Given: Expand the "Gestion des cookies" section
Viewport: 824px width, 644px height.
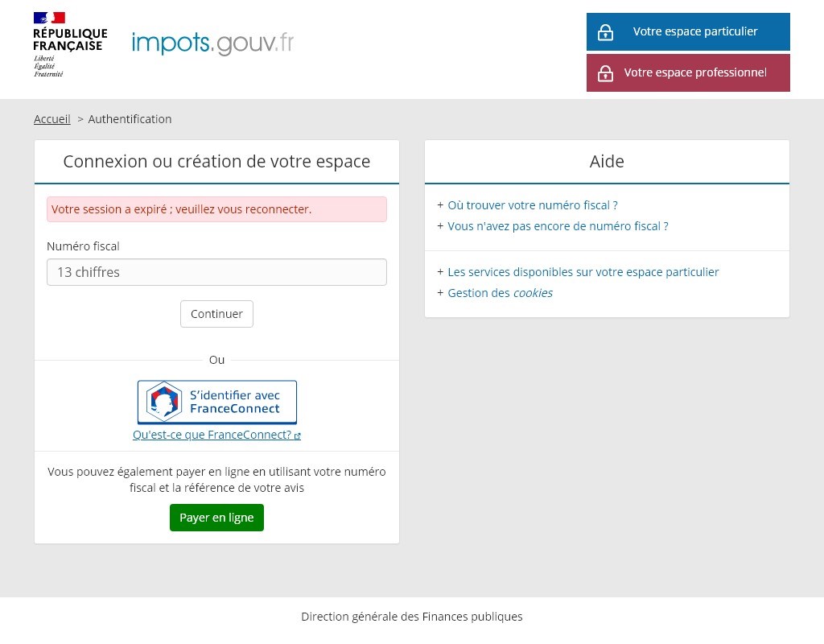Looking at the screenshot, I should (500, 293).
